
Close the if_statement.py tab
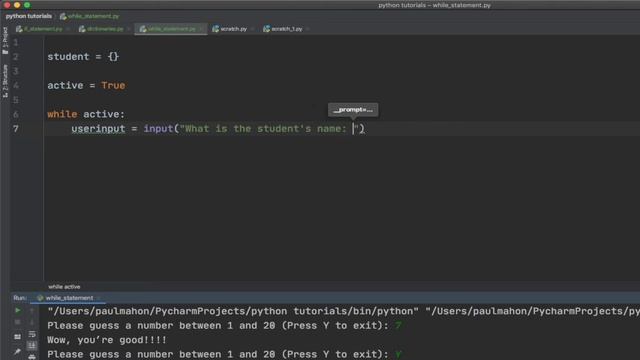[68, 29]
